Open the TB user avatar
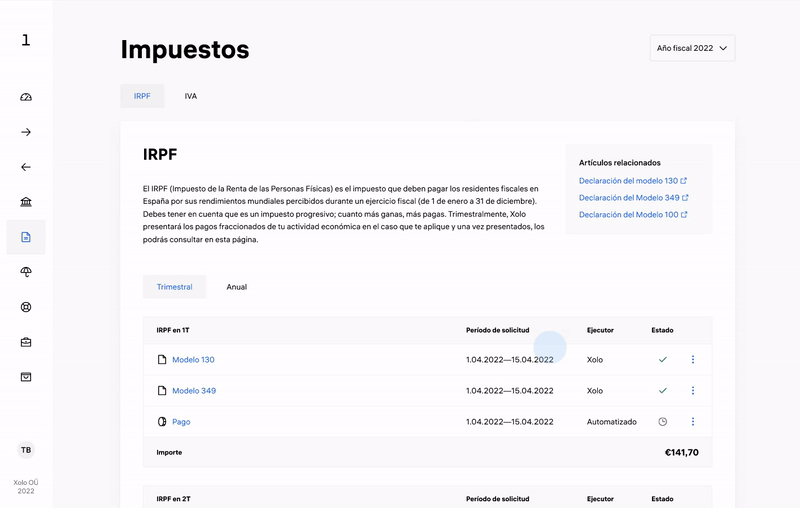Image resolution: width=800 pixels, height=508 pixels. point(26,450)
